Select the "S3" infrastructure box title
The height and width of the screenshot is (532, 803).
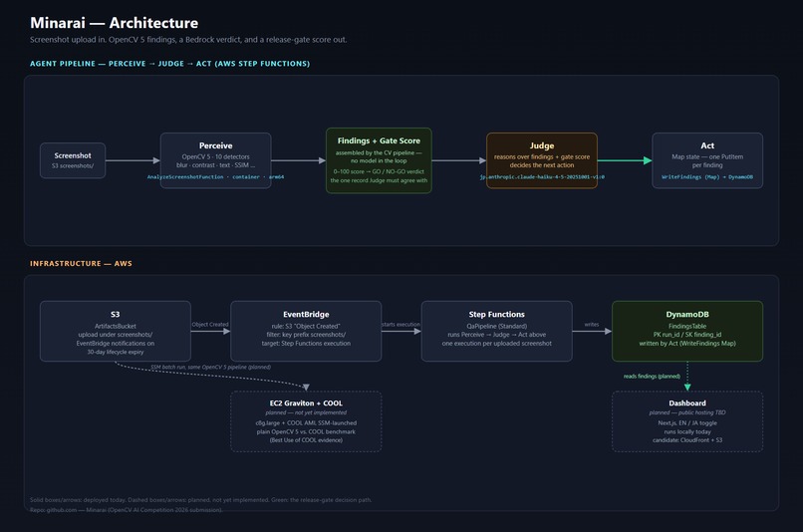(x=116, y=315)
